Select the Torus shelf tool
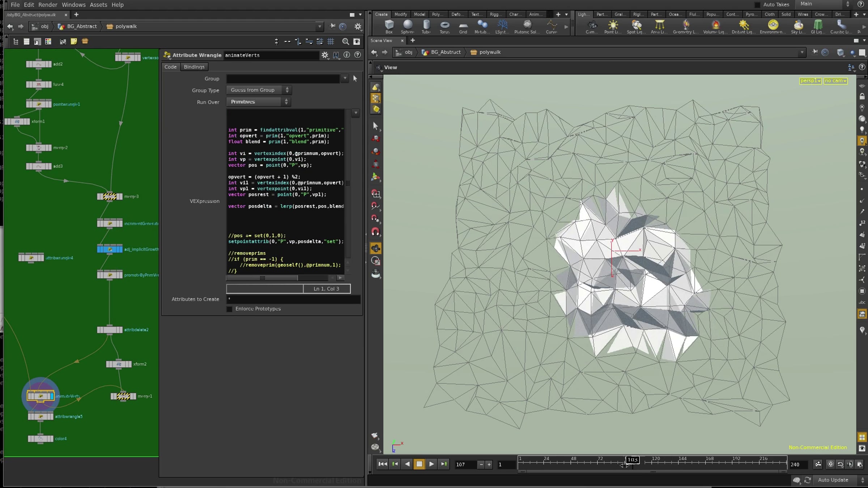 tap(445, 27)
